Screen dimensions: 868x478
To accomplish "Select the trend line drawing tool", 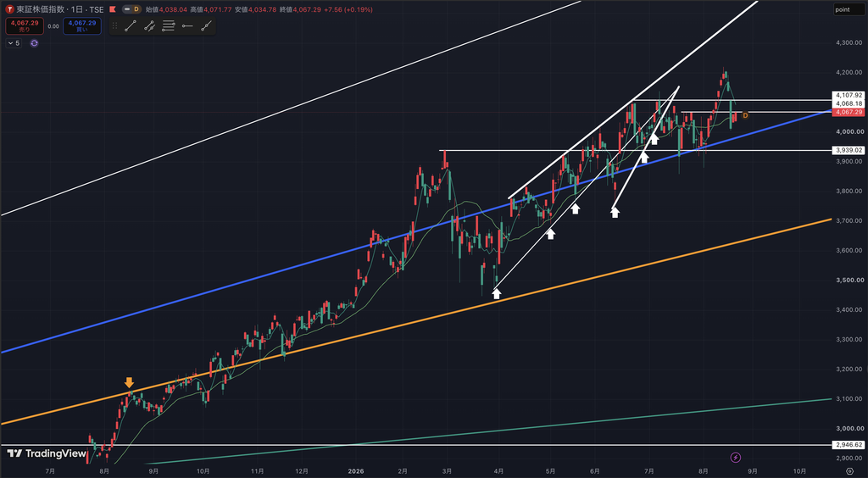I will tap(131, 26).
